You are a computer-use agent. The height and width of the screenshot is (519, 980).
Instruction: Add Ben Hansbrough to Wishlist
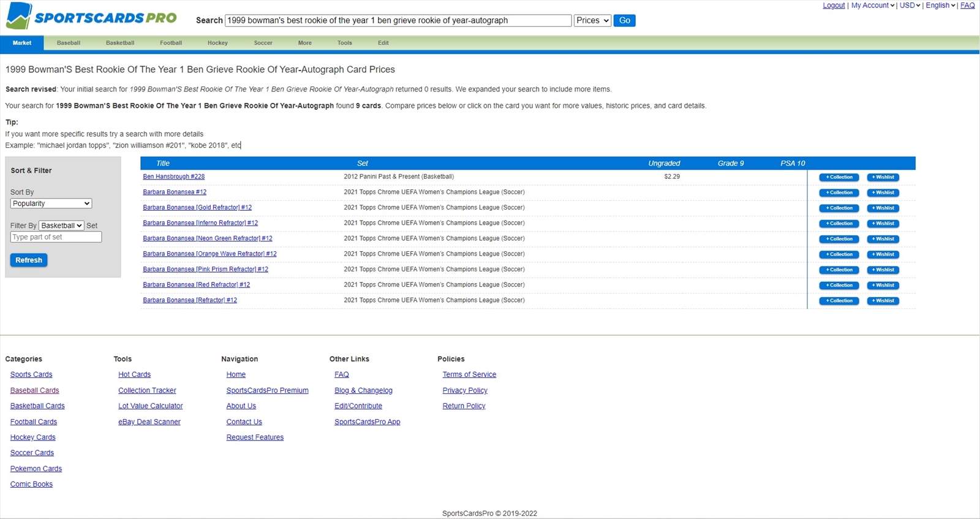(883, 177)
